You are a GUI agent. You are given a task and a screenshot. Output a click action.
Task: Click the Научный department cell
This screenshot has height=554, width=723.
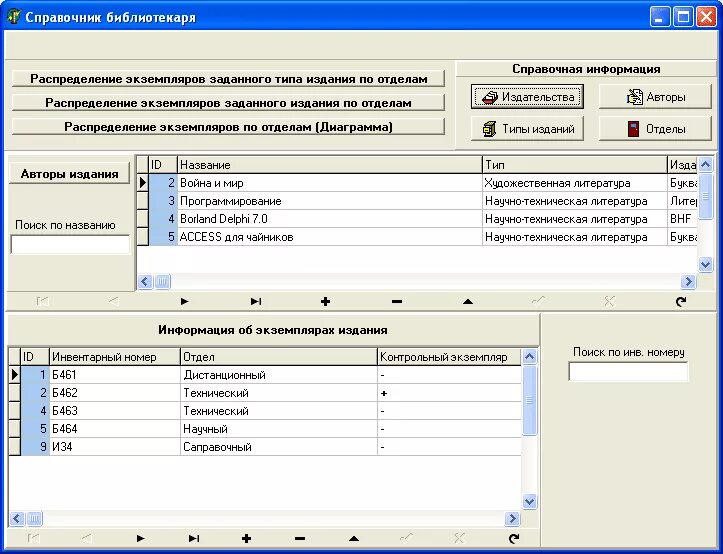279,429
